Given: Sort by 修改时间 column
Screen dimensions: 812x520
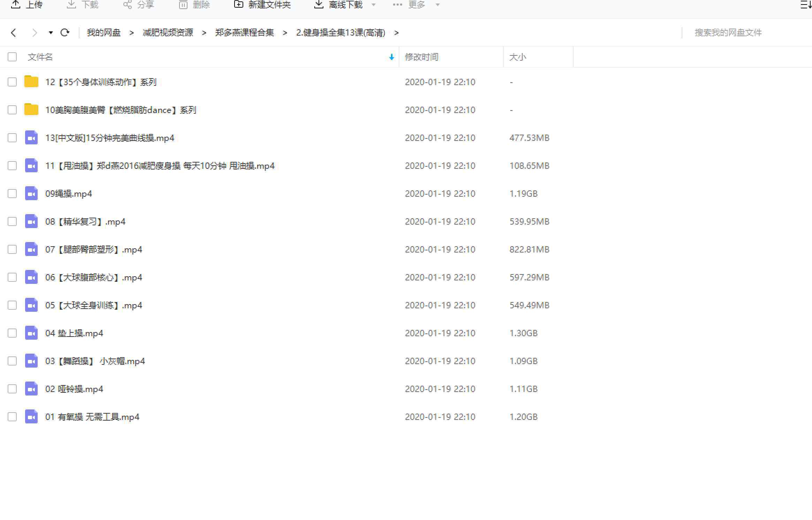Looking at the screenshot, I should (x=421, y=57).
